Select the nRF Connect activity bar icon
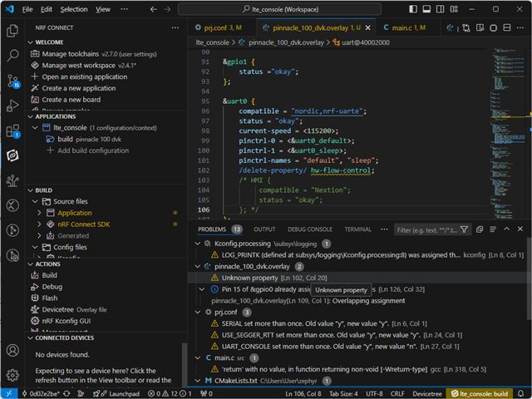Screen dimensions: 532x399 (12, 155)
